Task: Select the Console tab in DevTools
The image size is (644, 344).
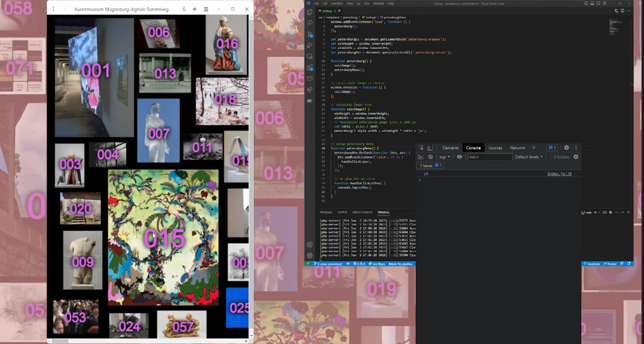Action: pos(473,148)
